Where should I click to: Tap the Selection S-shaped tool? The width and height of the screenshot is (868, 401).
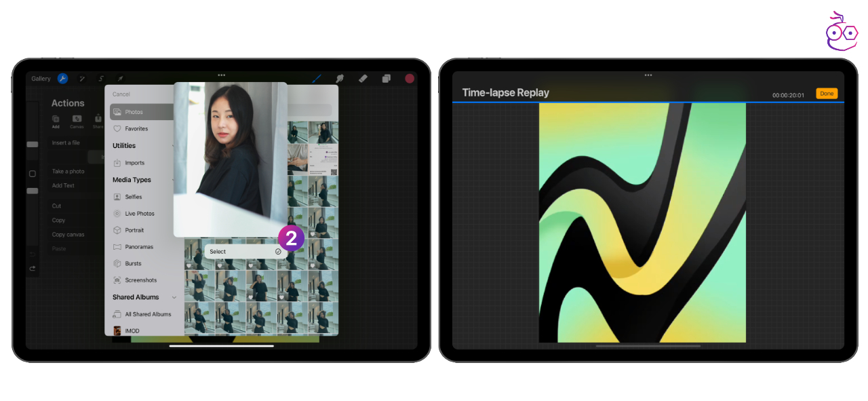point(101,79)
